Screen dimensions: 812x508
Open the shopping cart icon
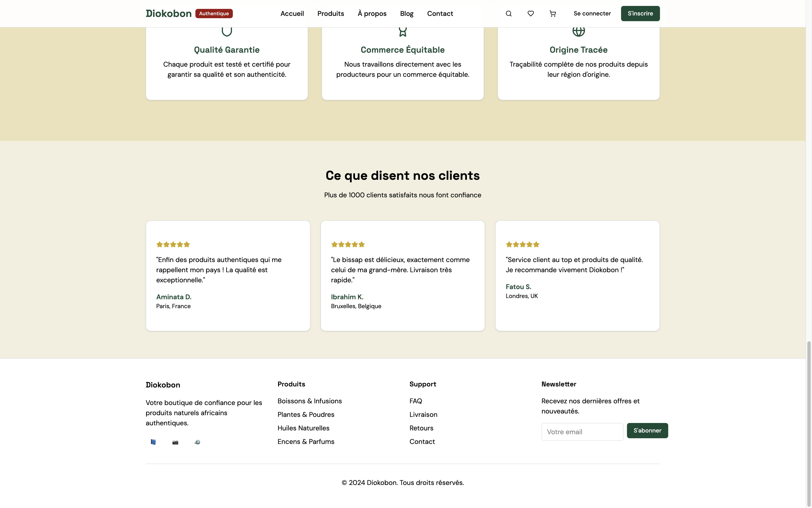tap(553, 14)
